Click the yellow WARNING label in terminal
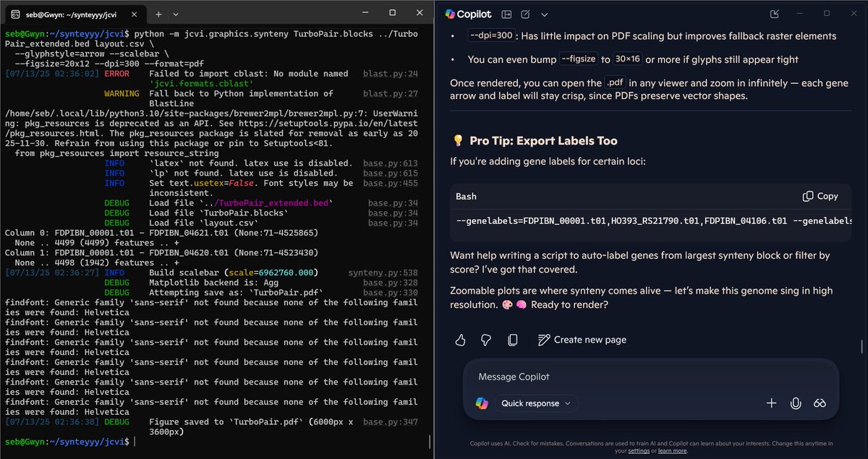Viewport: 868px width, 459px height. [x=122, y=93]
